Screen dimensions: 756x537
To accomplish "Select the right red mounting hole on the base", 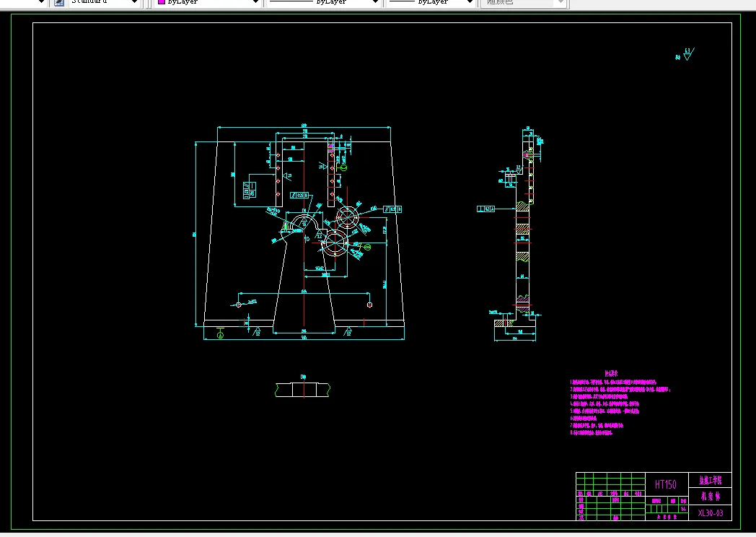I will click(370, 305).
